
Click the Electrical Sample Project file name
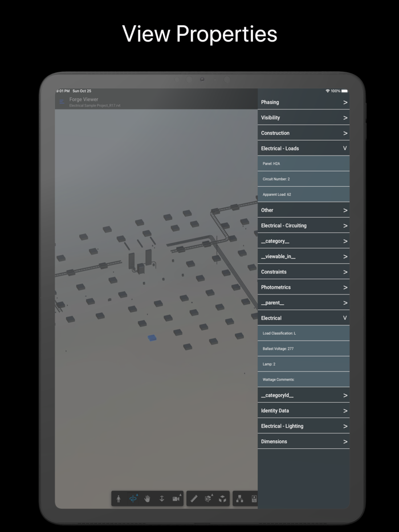(x=95, y=105)
